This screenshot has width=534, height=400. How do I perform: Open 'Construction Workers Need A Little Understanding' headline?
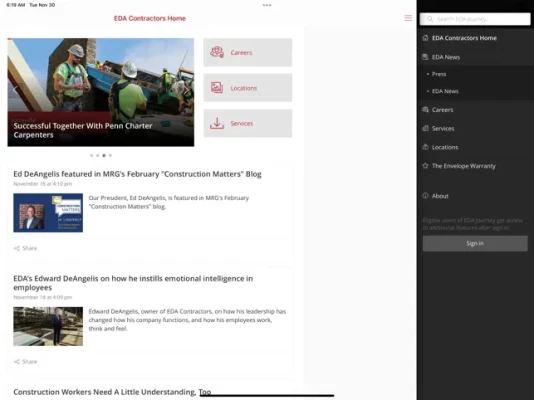pyautogui.click(x=112, y=392)
